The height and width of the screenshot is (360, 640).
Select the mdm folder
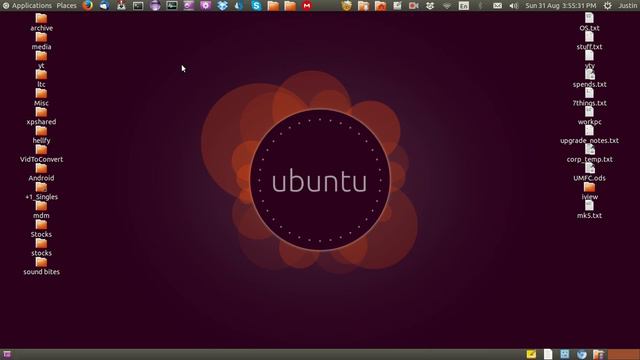coord(41,210)
